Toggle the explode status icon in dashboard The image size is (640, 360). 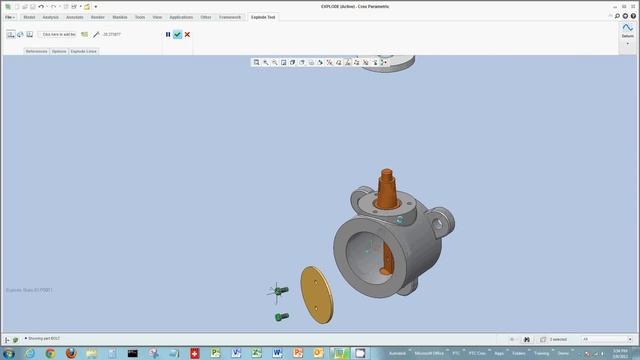pos(84,34)
